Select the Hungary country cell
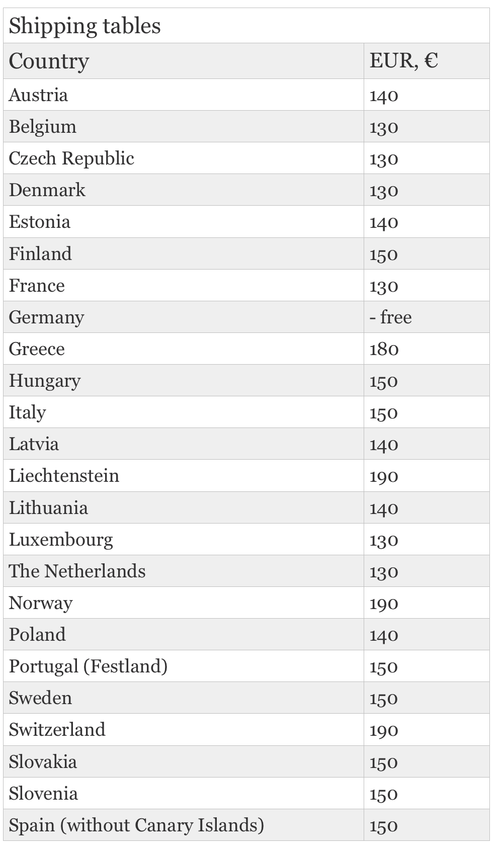The height and width of the screenshot is (857, 504). point(184,380)
